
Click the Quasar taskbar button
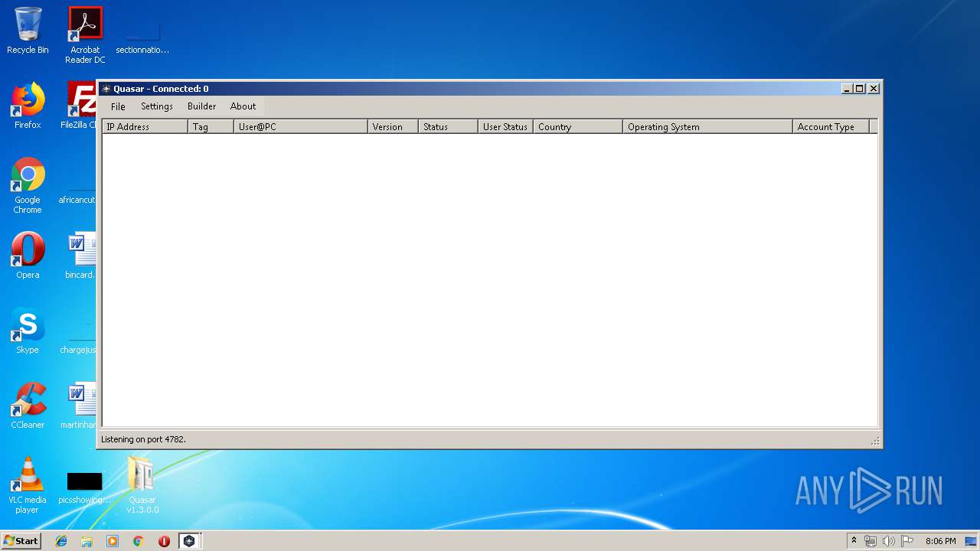coord(189,541)
